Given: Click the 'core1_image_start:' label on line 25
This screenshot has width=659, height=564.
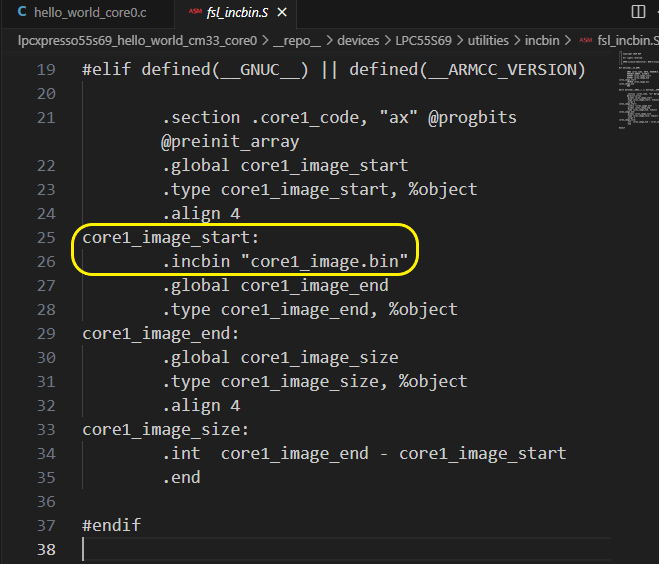Looking at the screenshot, I should (170, 237).
